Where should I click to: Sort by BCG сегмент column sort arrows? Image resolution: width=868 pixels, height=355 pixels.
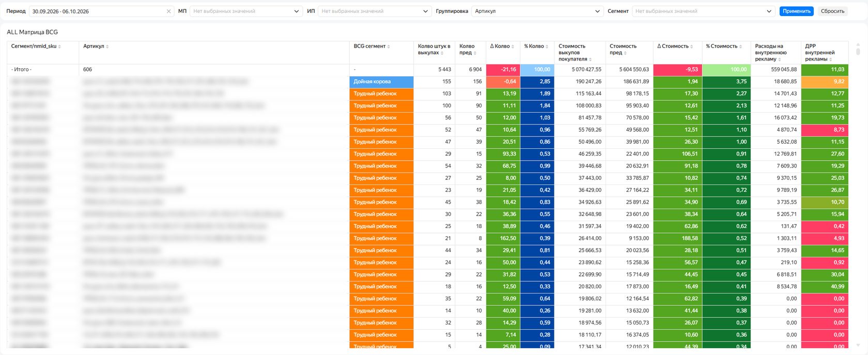pyautogui.click(x=389, y=47)
